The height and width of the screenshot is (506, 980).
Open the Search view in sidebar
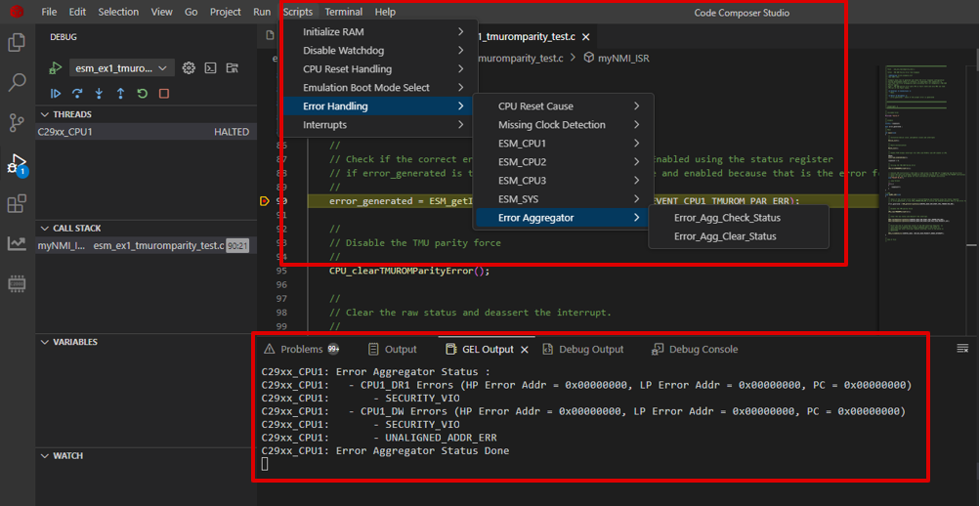tap(17, 83)
